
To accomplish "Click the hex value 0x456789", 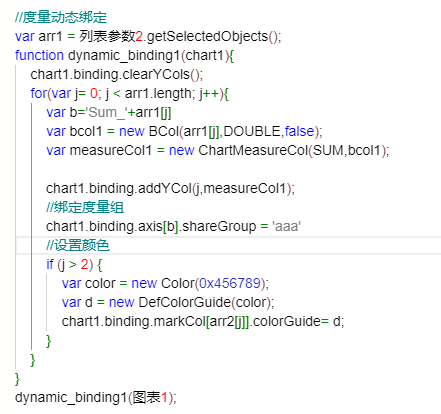I will tap(230, 284).
